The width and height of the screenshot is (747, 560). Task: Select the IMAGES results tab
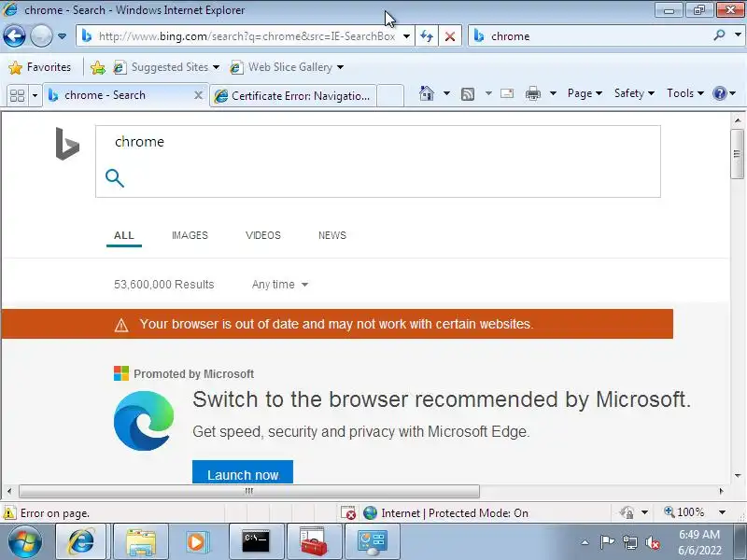(190, 235)
